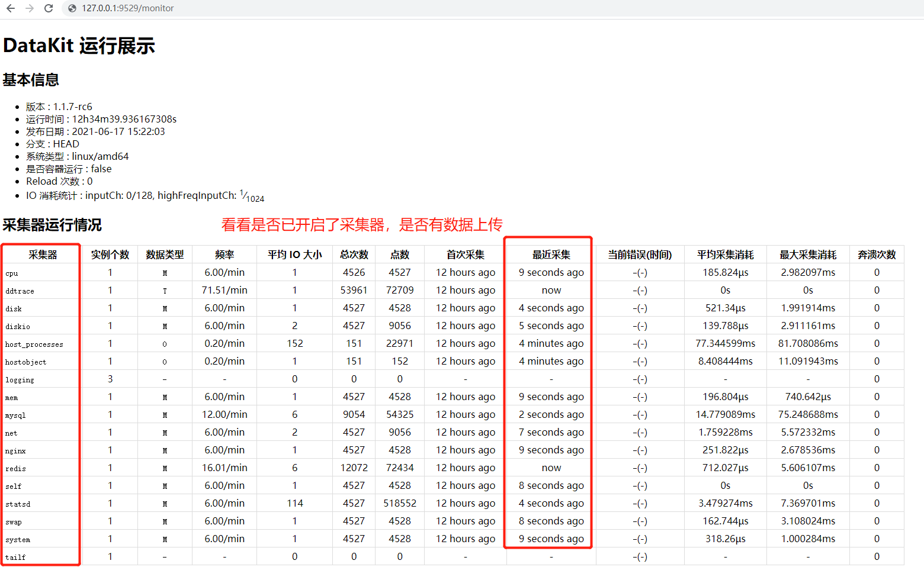Click the mysql frequency 12.00/min
Viewport: 924px width, 567px height.
coord(224,414)
